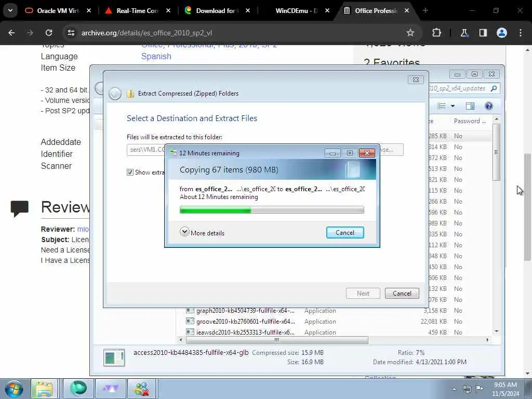Screen dimensions: 532x399
Task: Switch to Download for tab
Action: coord(217,10)
